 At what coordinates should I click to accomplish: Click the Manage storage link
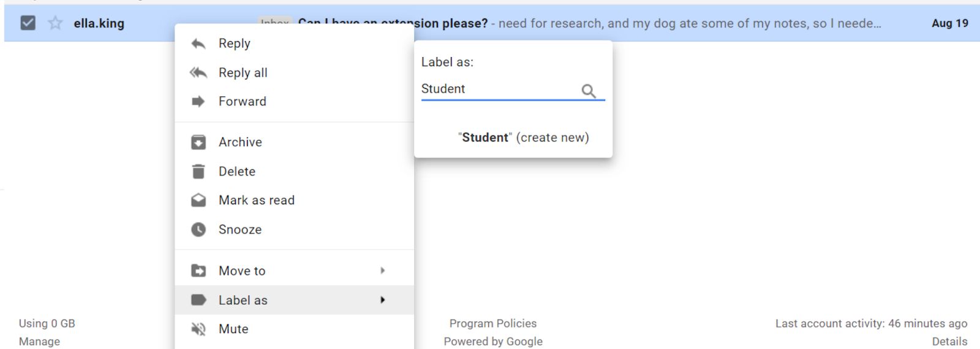[39, 342]
